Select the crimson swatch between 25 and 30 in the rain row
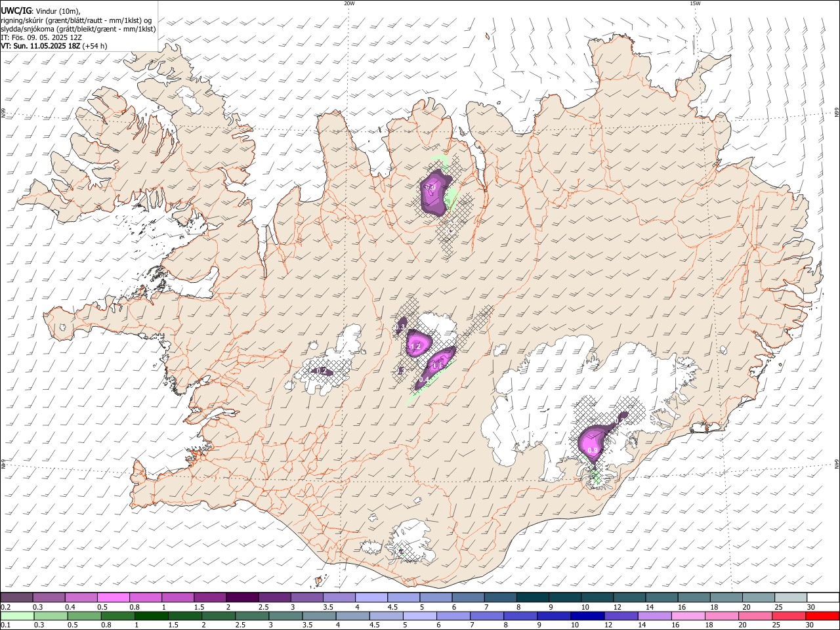 (789, 616)
